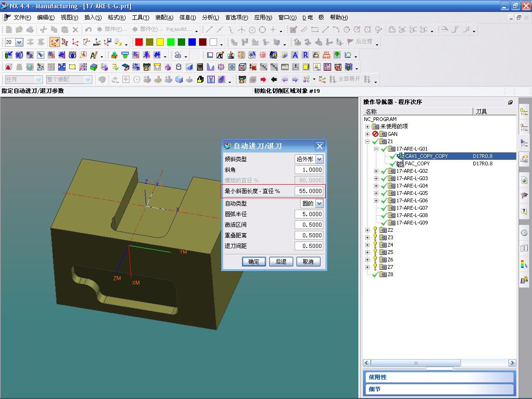Open the 工具(T) menu

coord(140,18)
